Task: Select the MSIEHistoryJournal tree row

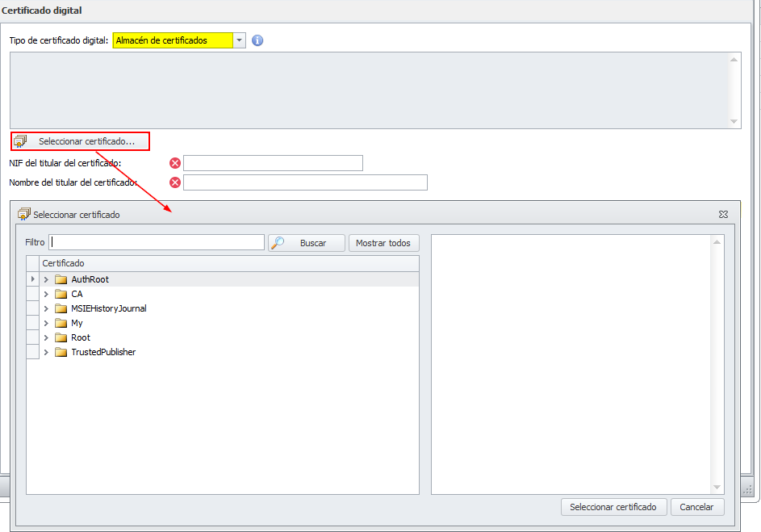Action: pyautogui.click(x=229, y=308)
